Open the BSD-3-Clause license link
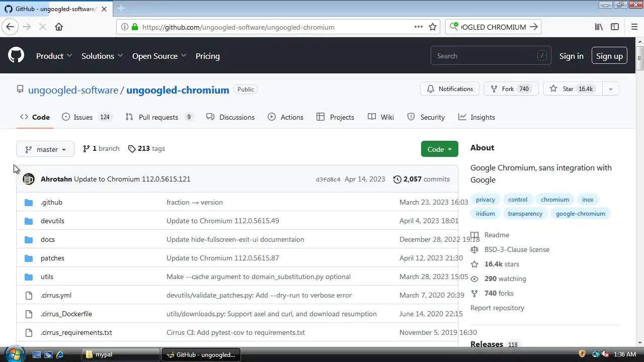Screen dimensions: 644x362 pyautogui.click(x=517, y=249)
